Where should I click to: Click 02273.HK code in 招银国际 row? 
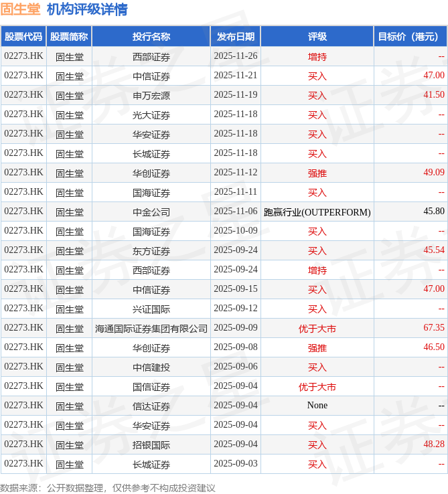(x=23, y=444)
